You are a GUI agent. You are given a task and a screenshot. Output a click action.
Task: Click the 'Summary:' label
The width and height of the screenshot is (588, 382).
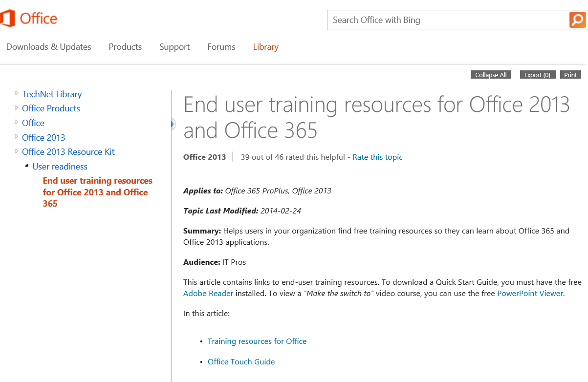click(x=202, y=231)
